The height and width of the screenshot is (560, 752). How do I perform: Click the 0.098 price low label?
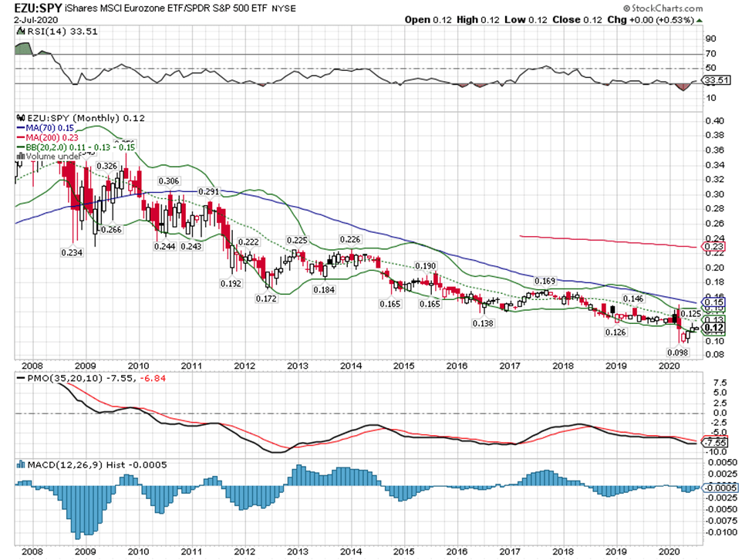click(677, 353)
